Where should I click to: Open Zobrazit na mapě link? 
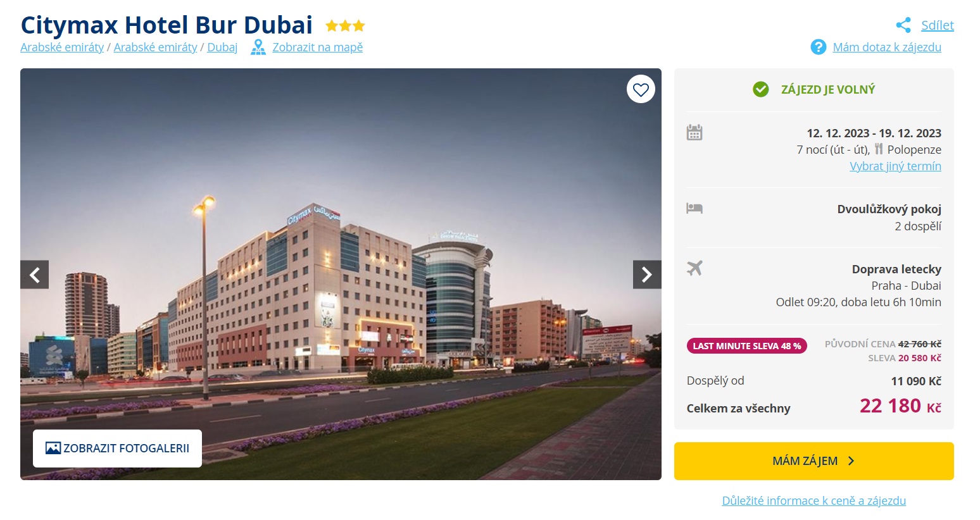(x=317, y=47)
